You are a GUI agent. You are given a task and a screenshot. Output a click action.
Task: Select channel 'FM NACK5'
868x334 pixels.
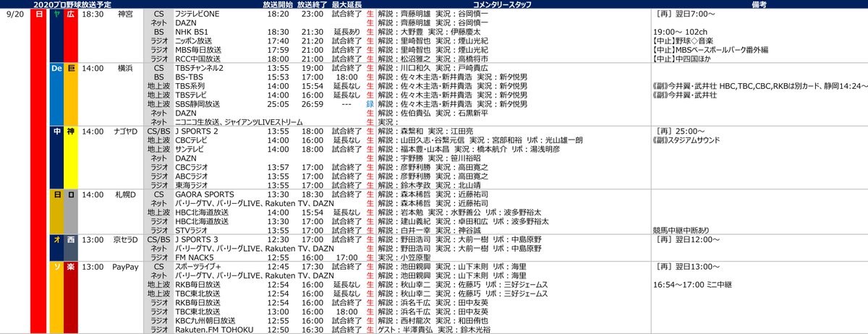pyautogui.click(x=194, y=258)
